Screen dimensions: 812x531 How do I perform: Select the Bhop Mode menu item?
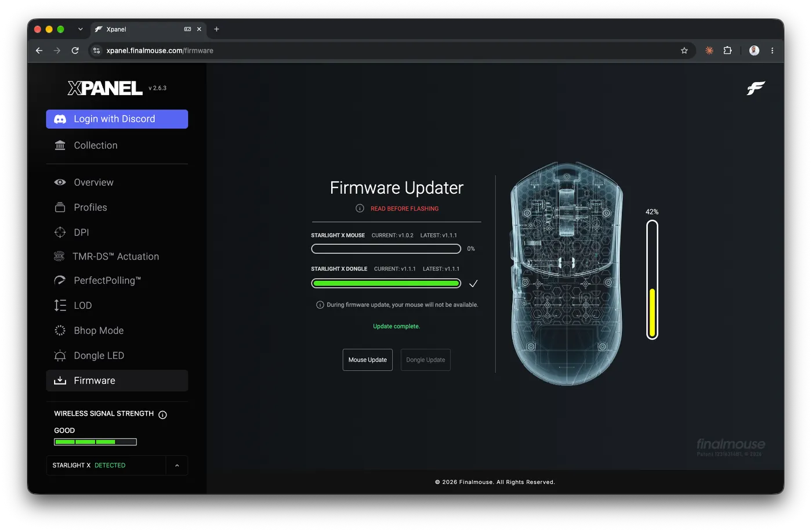tap(117, 330)
